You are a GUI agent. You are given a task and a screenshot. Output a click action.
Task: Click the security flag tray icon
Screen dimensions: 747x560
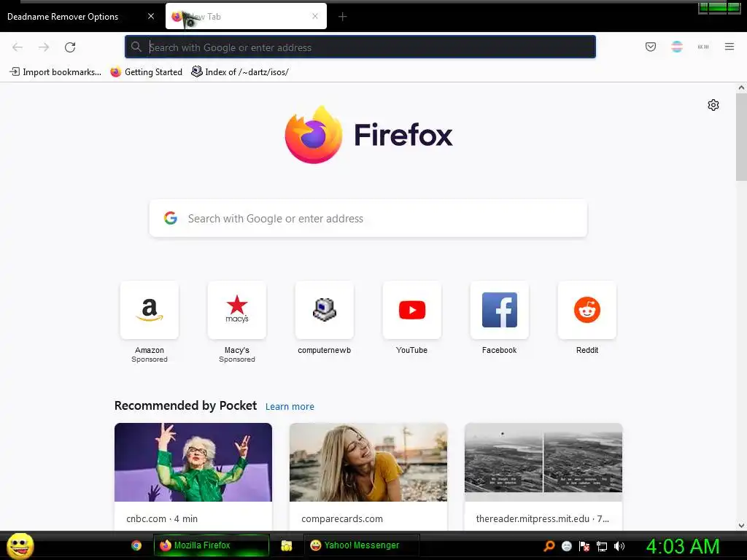tap(584, 546)
